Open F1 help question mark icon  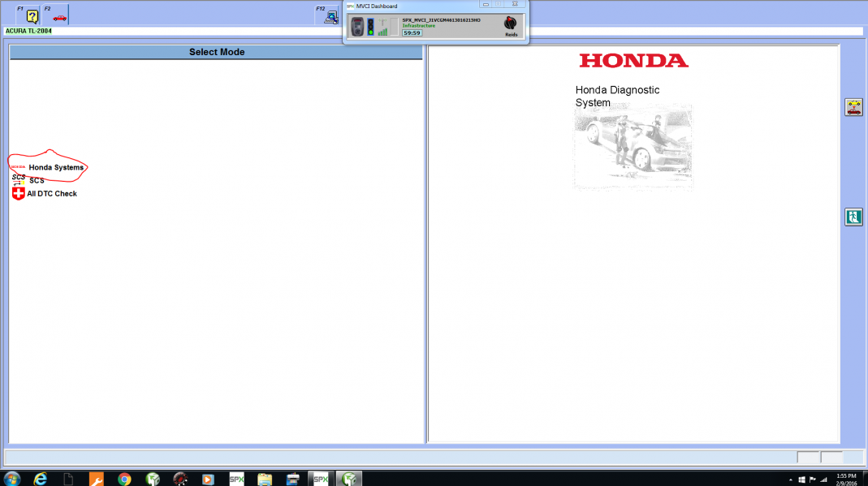[32, 16]
